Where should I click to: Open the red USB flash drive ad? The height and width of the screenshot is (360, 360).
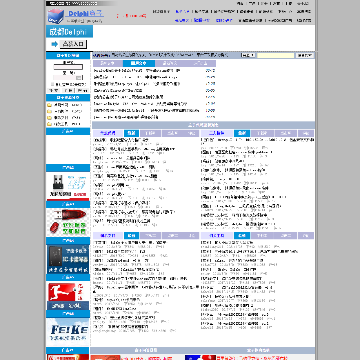point(68,222)
